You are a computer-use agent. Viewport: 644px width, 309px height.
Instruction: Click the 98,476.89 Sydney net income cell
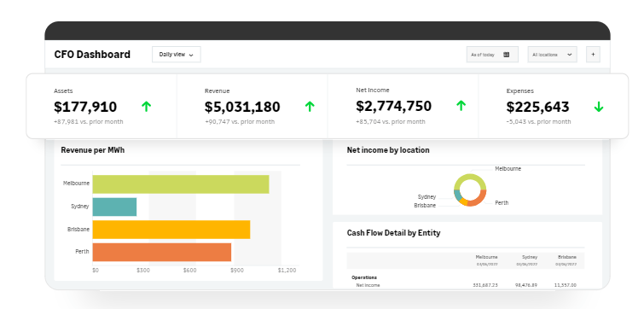click(526, 285)
